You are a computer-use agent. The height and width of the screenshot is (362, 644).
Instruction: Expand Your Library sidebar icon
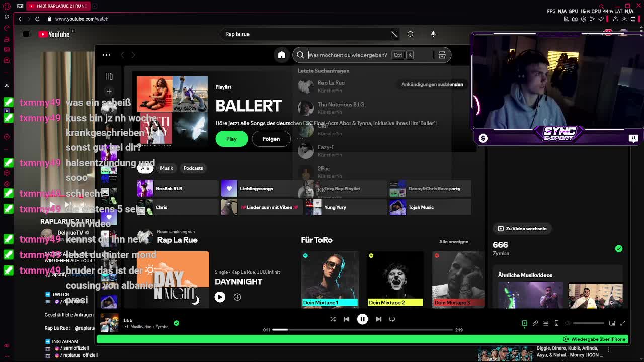click(109, 76)
